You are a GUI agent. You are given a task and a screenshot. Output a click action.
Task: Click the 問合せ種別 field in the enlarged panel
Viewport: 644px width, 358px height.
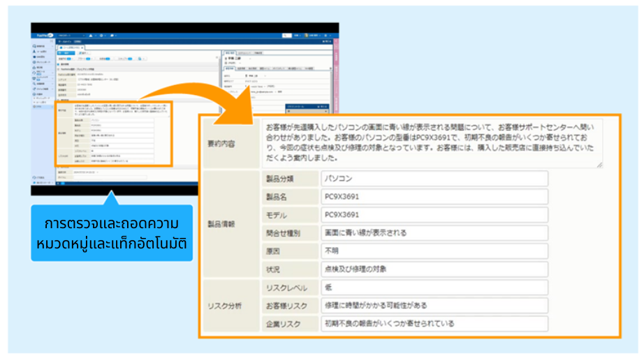coord(433,232)
